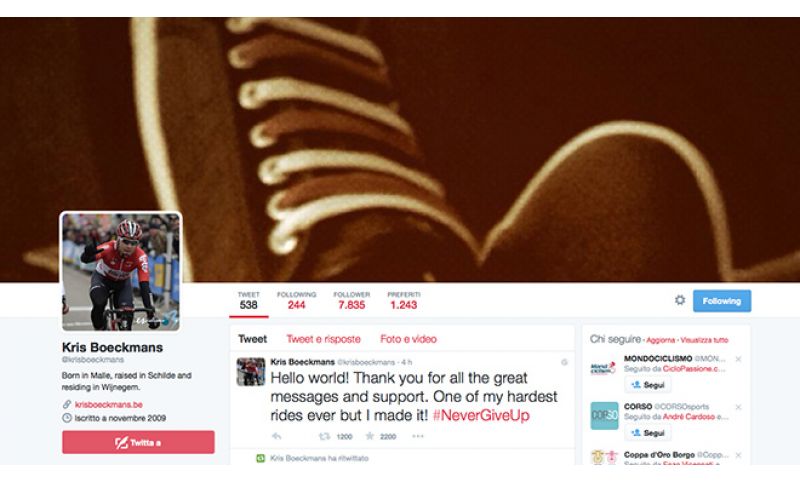The width and height of the screenshot is (800, 484).
Task: View the Following count 244
Action: (296, 300)
